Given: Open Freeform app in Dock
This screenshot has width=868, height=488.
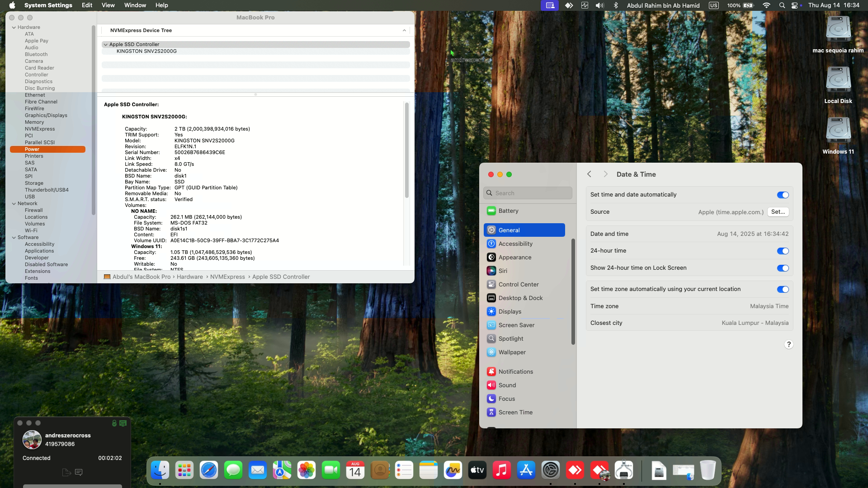Looking at the screenshot, I should click(453, 470).
